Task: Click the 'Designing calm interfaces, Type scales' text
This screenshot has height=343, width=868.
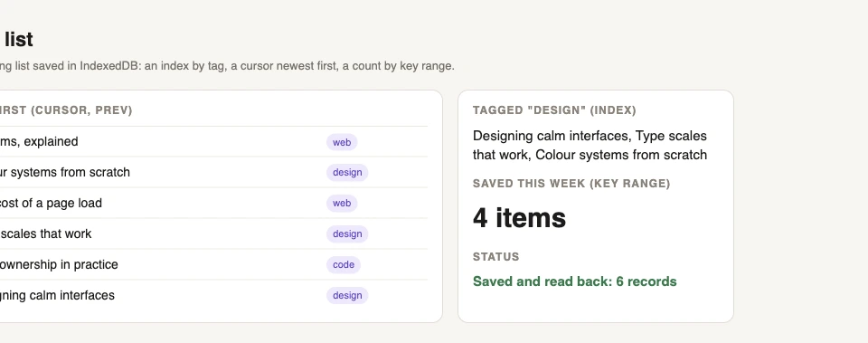Action: click(x=590, y=136)
